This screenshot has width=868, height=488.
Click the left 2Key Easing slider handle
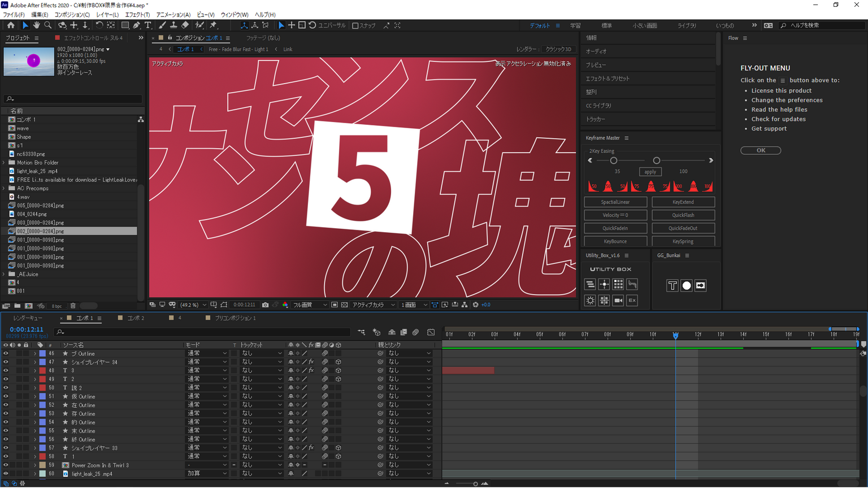point(614,161)
